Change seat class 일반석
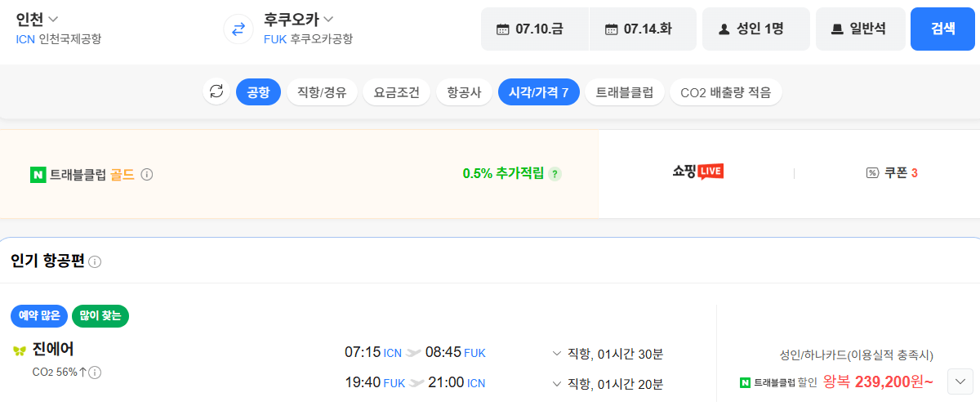The height and width of the screenshot is (415, 980). click(x=861, y=29)
